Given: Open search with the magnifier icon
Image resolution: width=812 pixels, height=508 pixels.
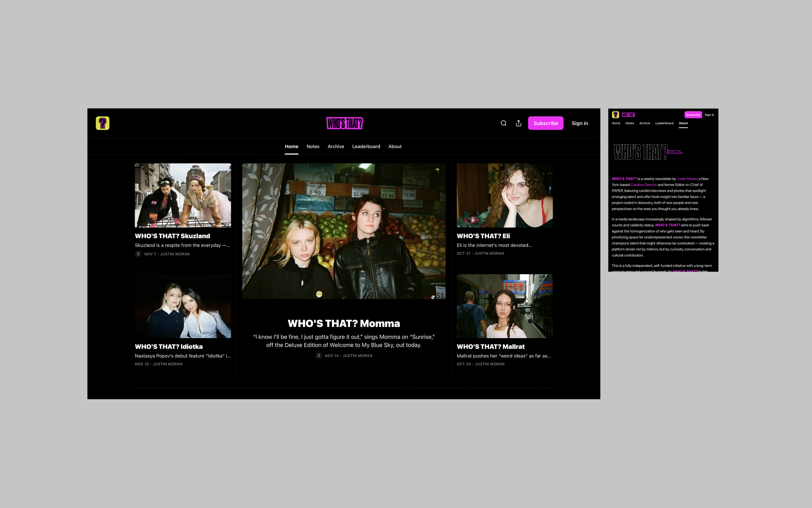Looking at the screenshot, I should tap(504, 123).
